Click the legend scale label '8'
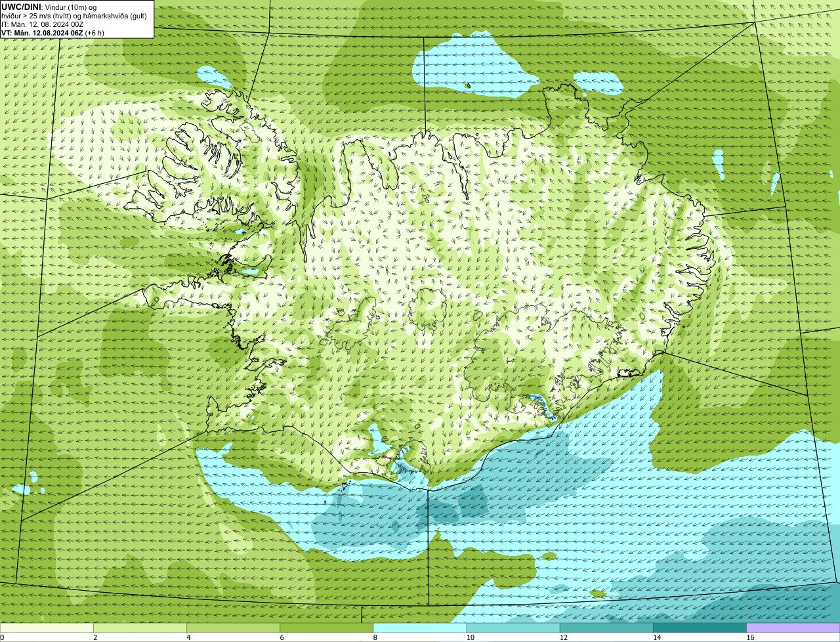The height and width of the screenshot is (642, 840). tap(375, 637)
